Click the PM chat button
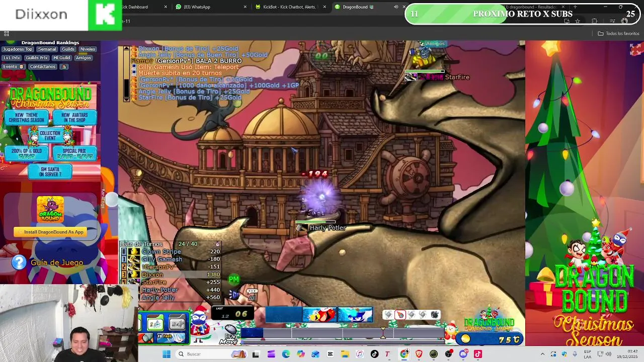 pyautogui.click(x=234, y=279)
